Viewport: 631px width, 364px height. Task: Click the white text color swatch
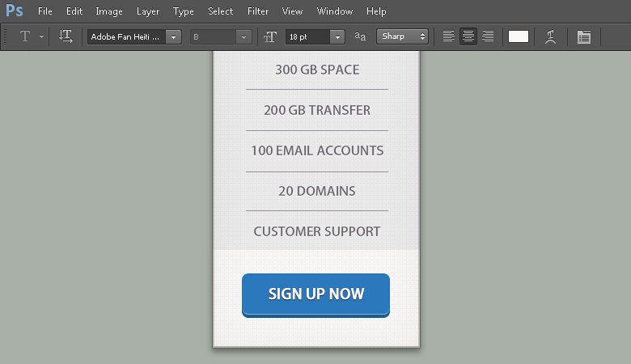pyautogui.click(x=518, y=36)
